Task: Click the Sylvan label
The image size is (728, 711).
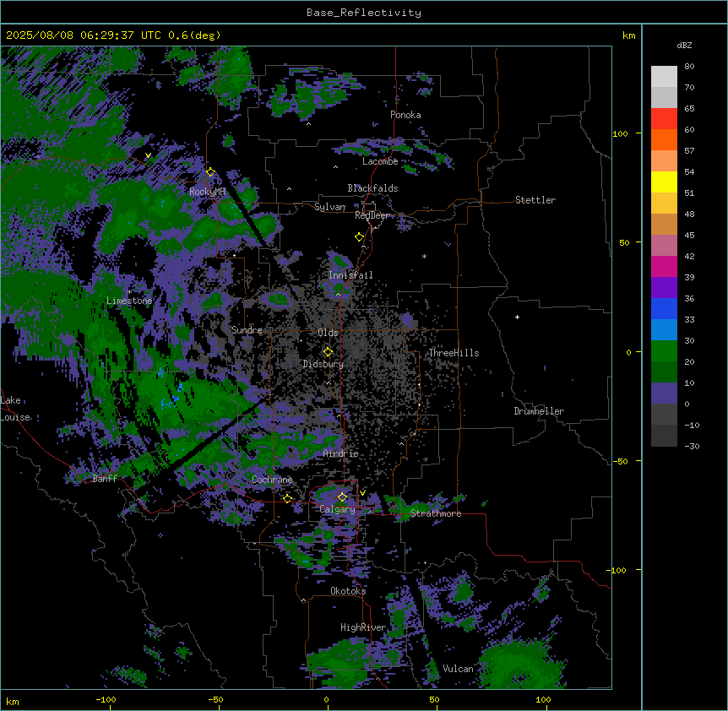Action: [330, 207]
